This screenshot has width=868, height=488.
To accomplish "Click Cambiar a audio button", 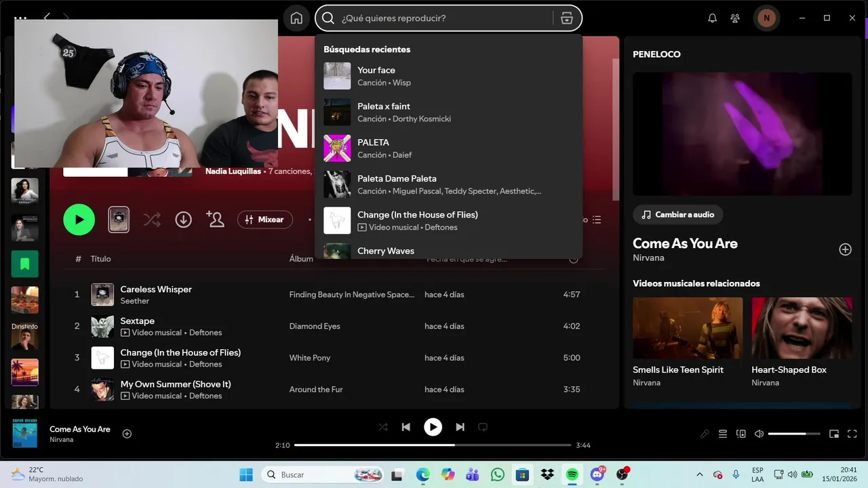I will [x=678, y=215].
